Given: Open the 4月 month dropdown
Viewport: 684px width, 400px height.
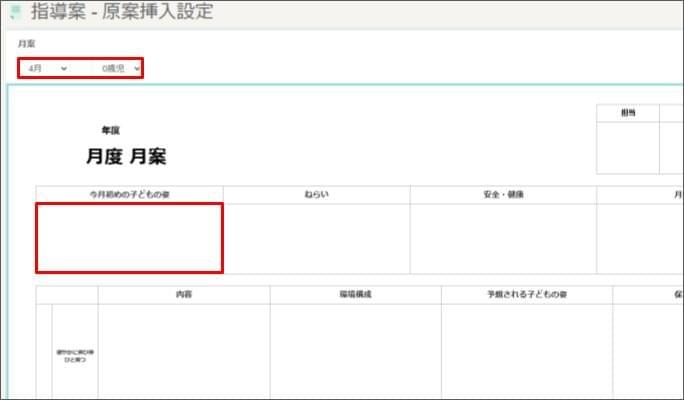Looking at the screenshot, I should [48, 68].
